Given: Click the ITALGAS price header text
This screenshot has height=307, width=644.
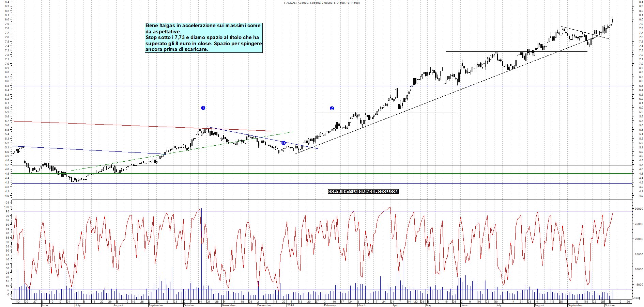Looking at the screenshot, I should (322, 3).
